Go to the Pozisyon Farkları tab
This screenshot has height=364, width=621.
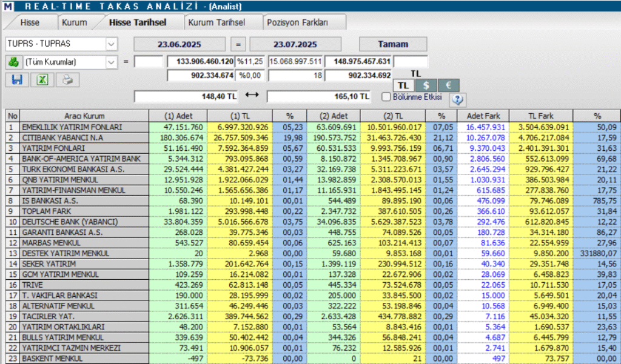point(297,22)
